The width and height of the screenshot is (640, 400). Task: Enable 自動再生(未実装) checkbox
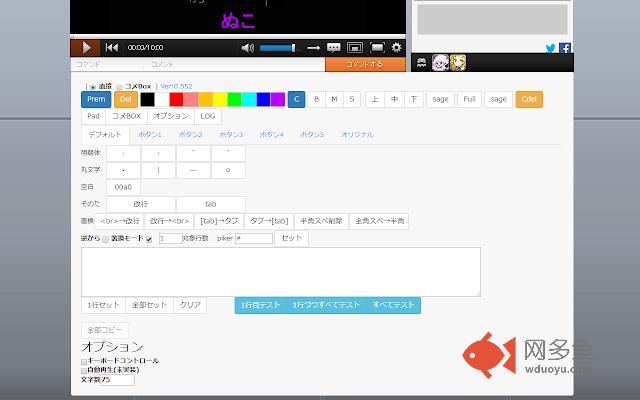pyautogui.click(x=84, y=371)
